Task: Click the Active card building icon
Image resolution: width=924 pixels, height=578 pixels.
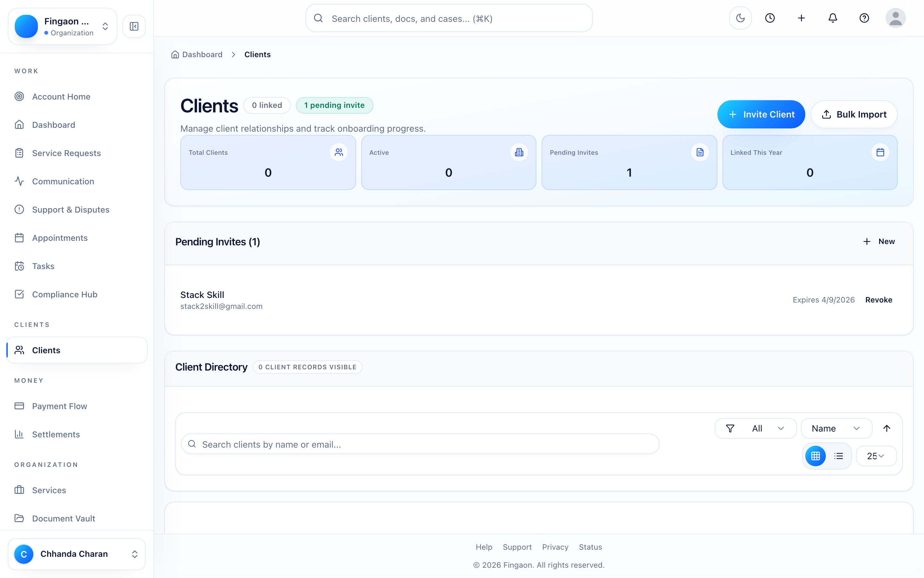Action: coord(519,152)
